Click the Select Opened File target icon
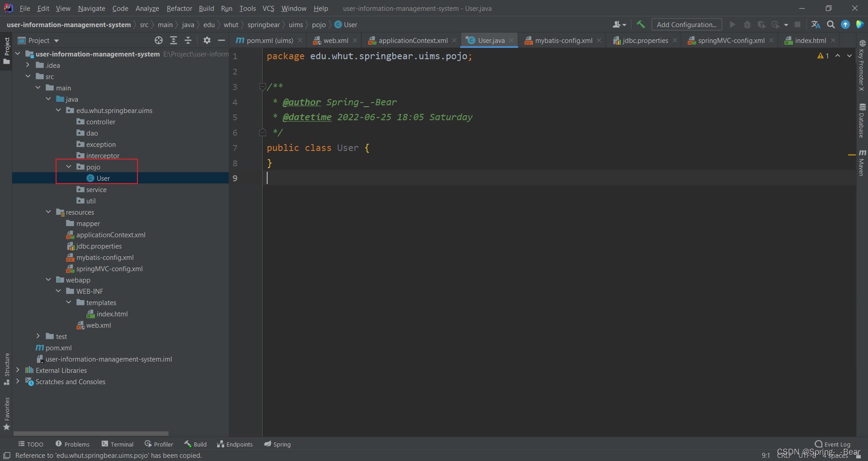This screenshot has width=868, height=461. [159, 40]
